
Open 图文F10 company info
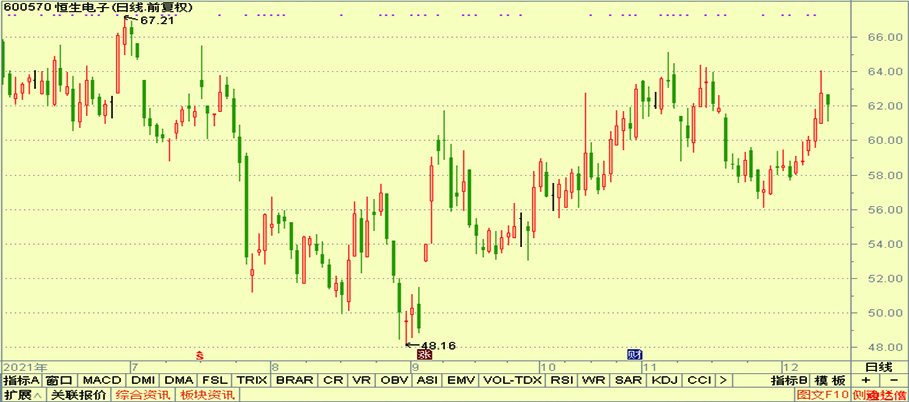point(823,395)
